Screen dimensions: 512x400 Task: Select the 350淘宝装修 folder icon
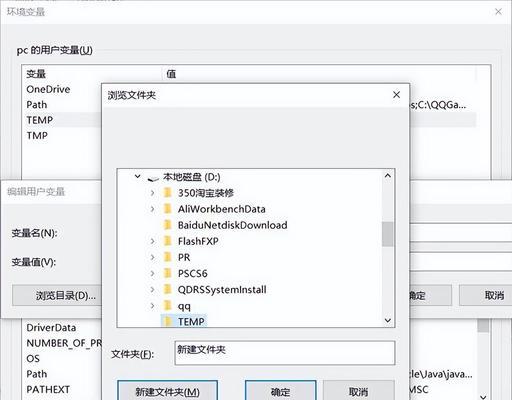tap(167, 192)
